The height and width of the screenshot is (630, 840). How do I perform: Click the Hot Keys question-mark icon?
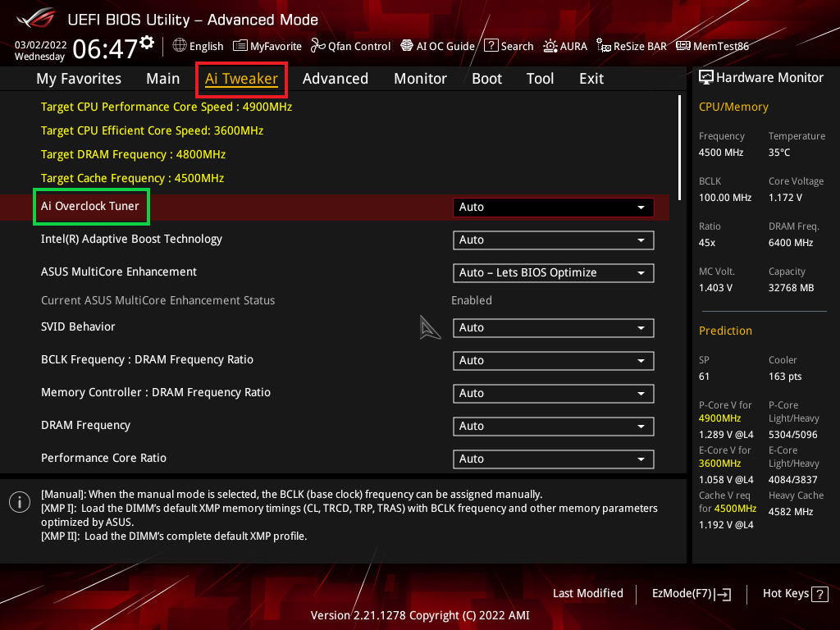[819, 594]
